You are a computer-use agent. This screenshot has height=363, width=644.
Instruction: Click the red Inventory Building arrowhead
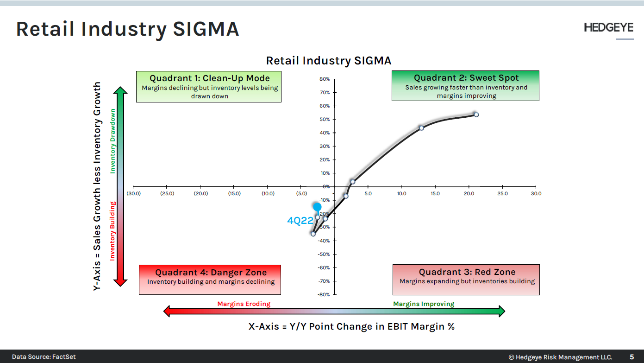pyautogui.click(x=121, y=282)
